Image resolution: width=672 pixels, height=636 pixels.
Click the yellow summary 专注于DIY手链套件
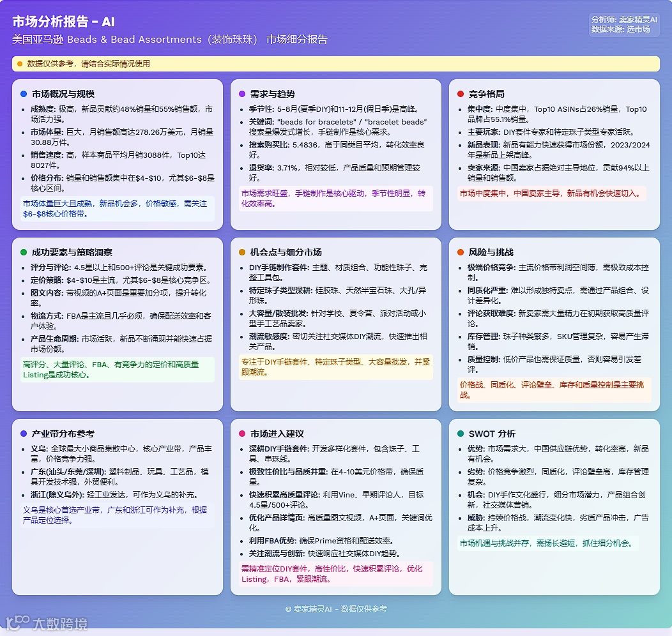click(335, 367)
